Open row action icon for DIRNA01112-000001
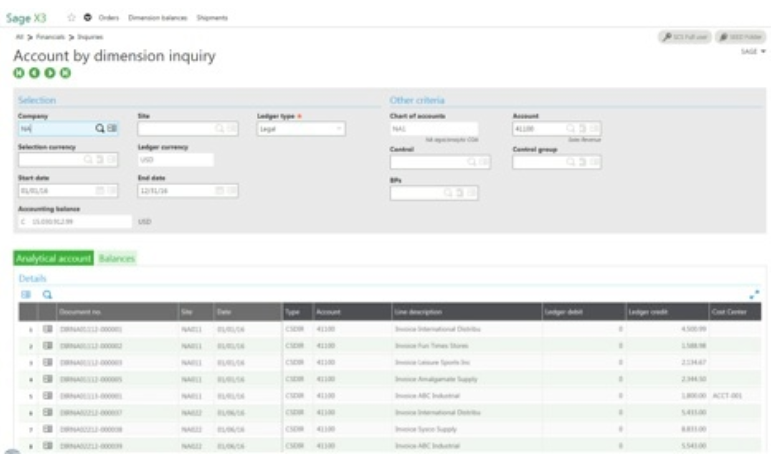This screenshot has width=775, height=457. tap(47, 329)
